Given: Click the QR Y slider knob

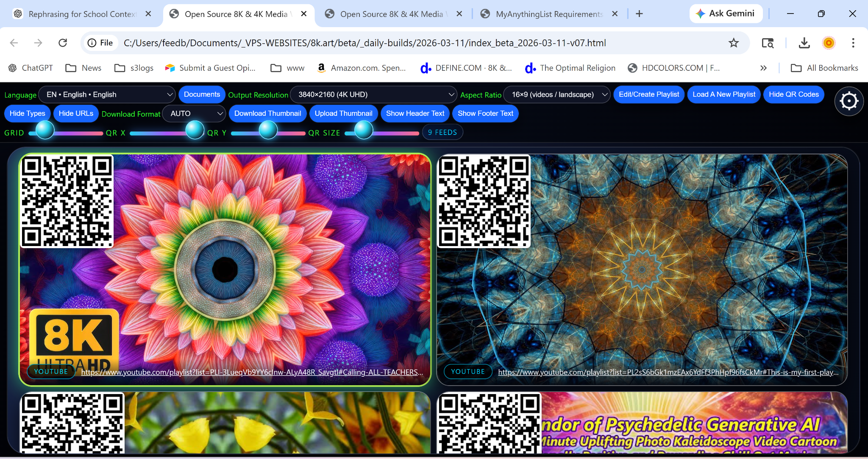Looking at the screenshot, I should pyautogui.click(x=268, y=130).
